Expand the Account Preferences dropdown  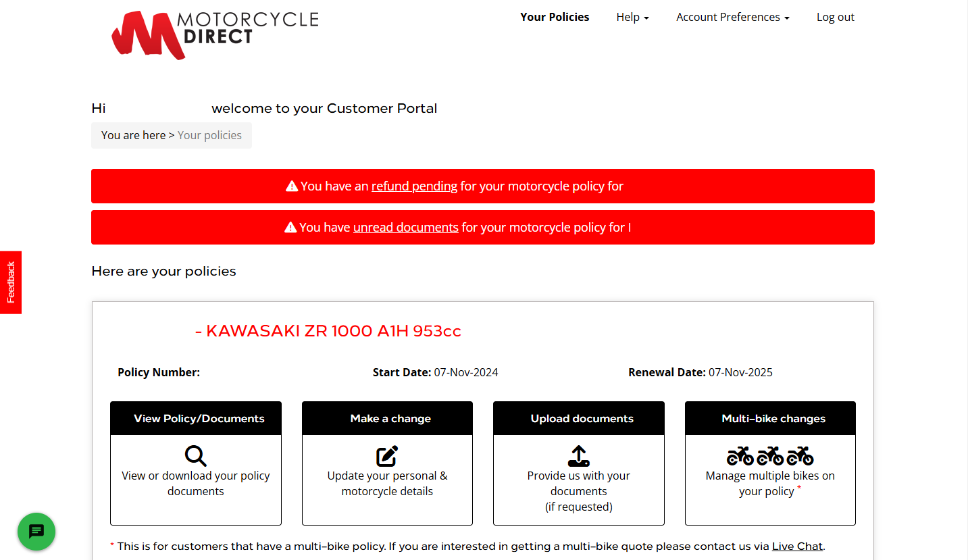coord(732,18)
